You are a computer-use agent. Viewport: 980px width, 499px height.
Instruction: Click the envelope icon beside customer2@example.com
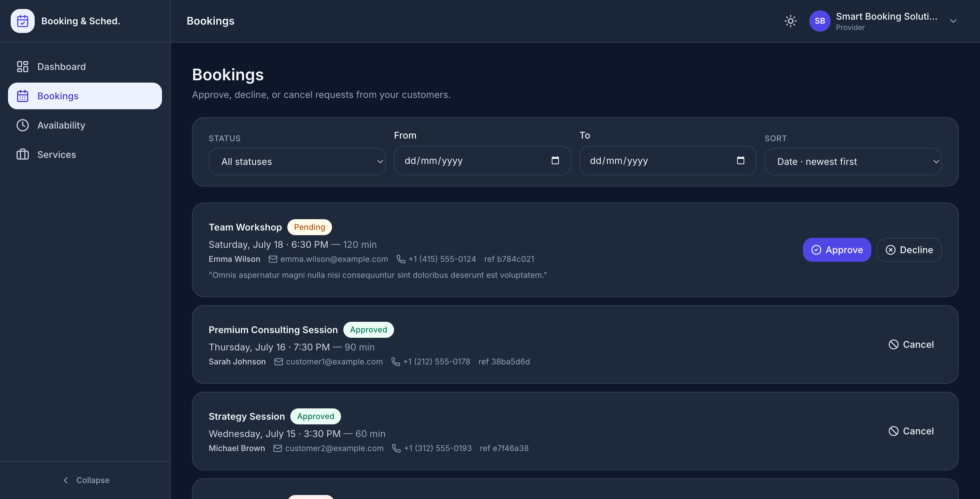coord(278,448)
